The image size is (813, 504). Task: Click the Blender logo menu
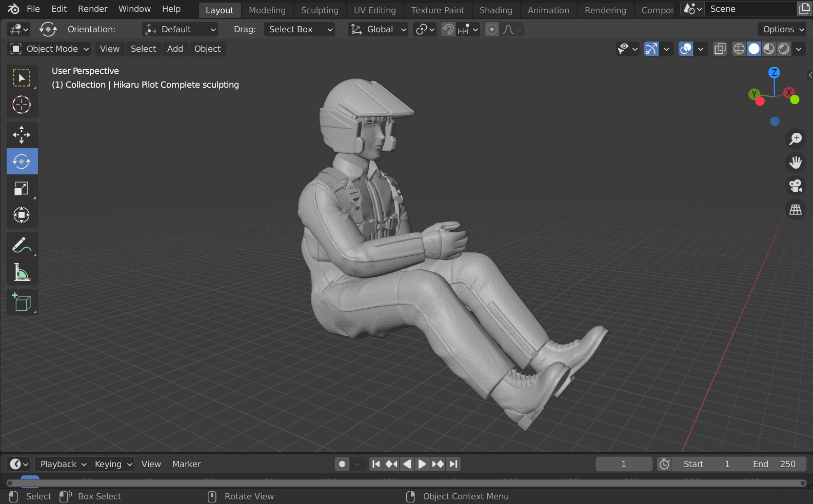pyautogui.click(x=13, y=9)
